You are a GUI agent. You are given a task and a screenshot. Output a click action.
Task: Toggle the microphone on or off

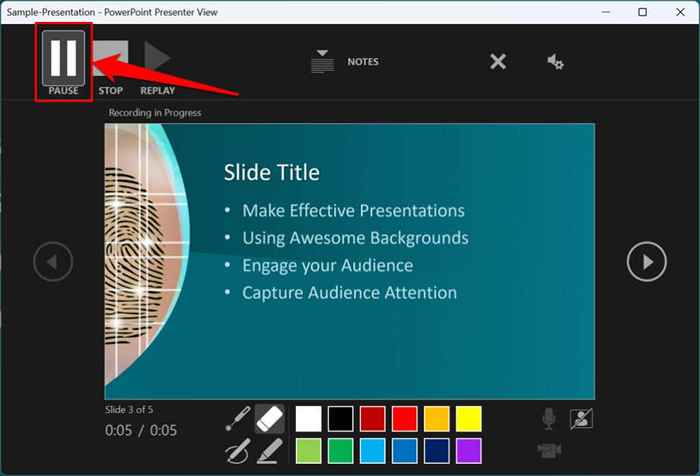pyautogui.click(x=549, y=419)
